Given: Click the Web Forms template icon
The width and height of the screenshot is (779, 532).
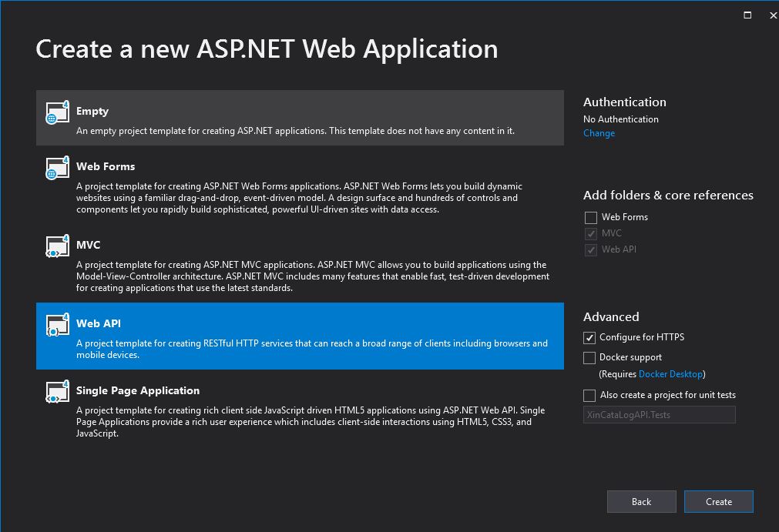Looking at the screenshot, I should coord(57,169).
